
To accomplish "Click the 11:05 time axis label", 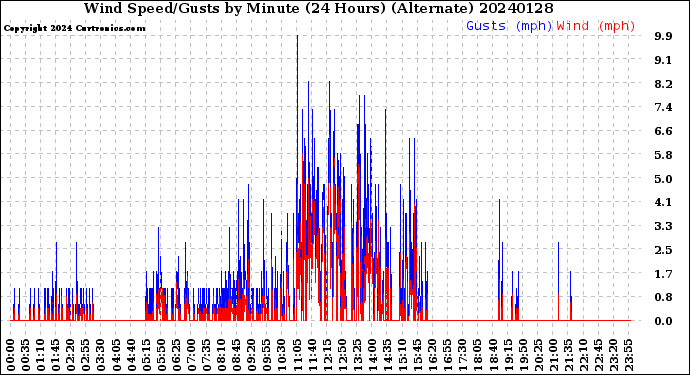I will (297, 354).
